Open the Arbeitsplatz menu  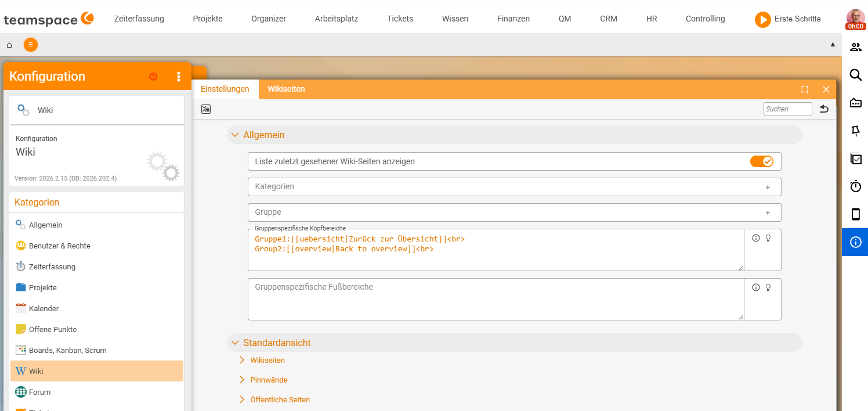click(x=337, y=19)
